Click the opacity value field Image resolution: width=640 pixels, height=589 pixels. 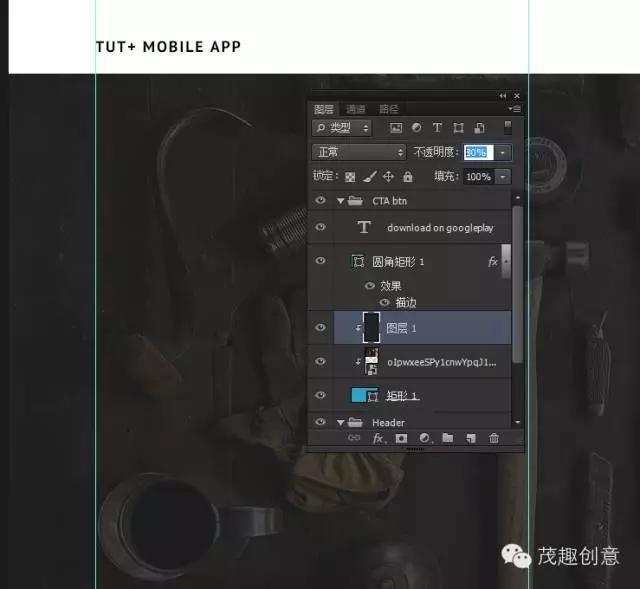(479, 153)
